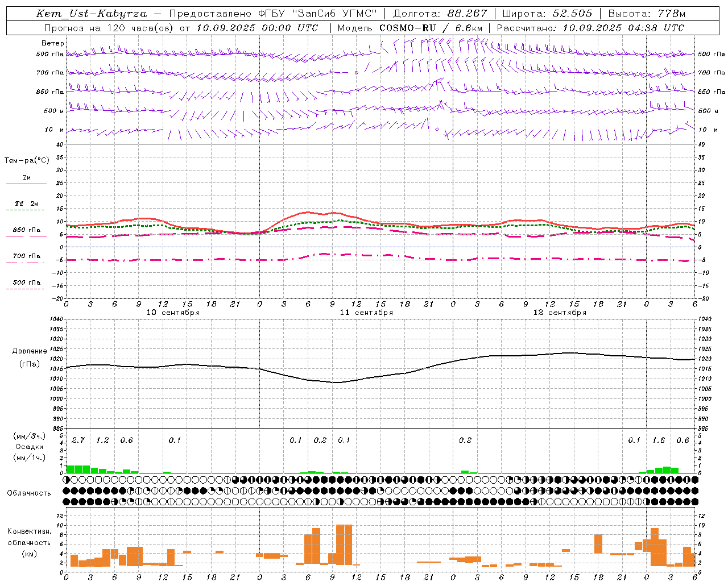728x582 pixels.
Task: Click the 'Облачность' cloud cover label
Action: tap(29, 493)
